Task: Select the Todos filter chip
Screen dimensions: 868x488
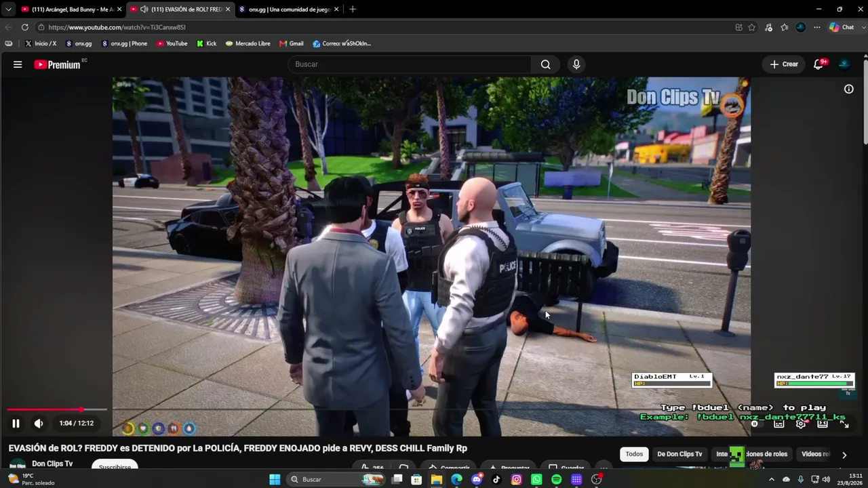Action: 634,454
